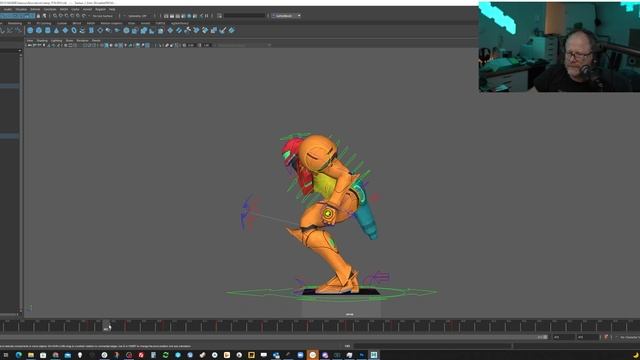The height and width of the screenshot is (360, 640).
Task: Start IPR render from status line
Action: click(x=178, y=16)
